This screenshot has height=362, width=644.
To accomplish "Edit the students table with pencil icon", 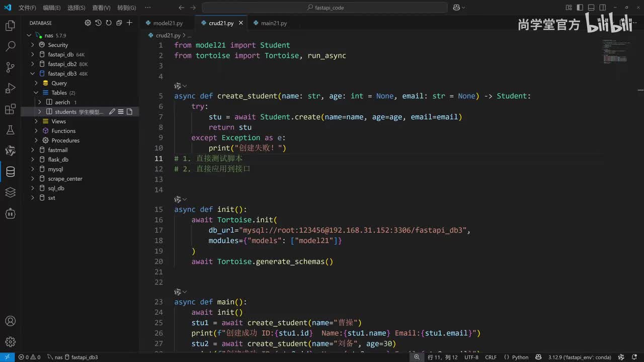I will [x=112, y=112].
